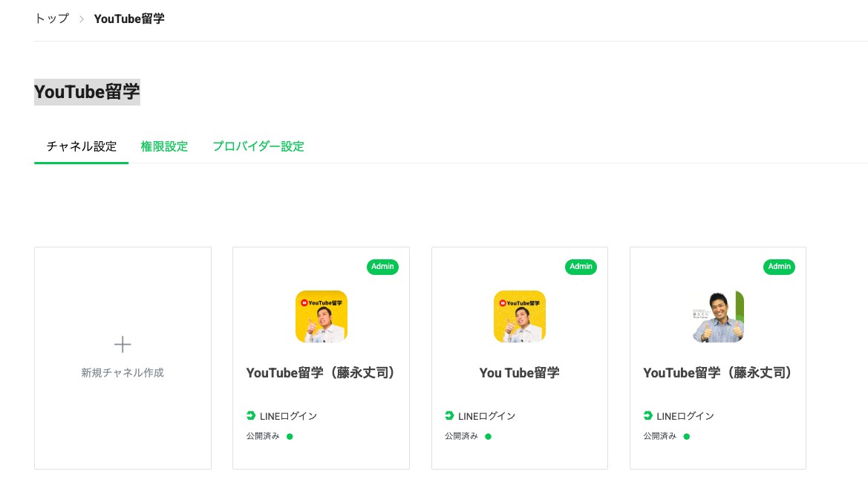Open the You Tube留学 channel thumbnail
The width and height of the screenshot is (868, 503).
[519, 317]
